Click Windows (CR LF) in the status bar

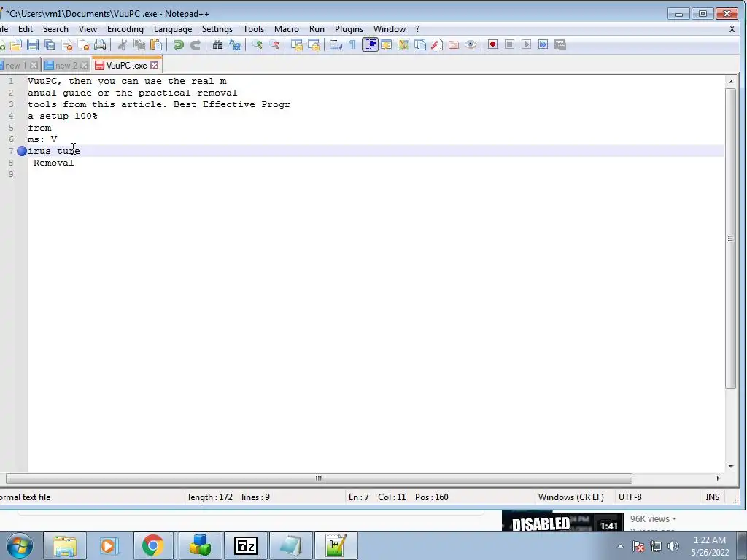[570, 497]
